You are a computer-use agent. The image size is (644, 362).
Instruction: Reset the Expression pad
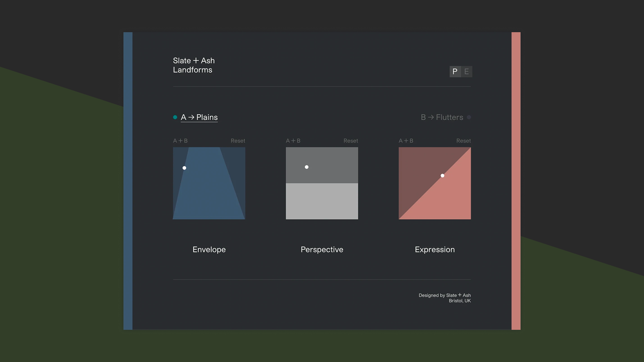[x=464, y=141]
